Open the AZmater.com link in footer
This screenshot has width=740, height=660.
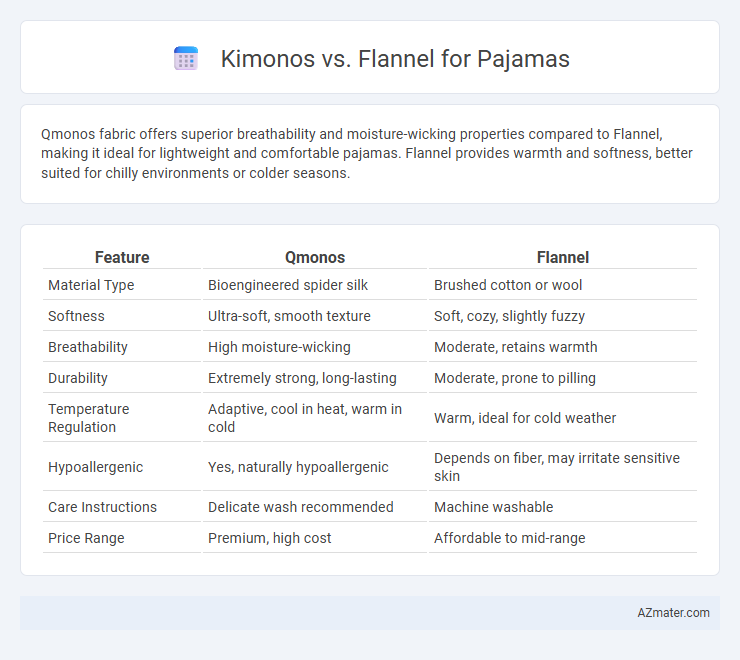pos(673,613)
